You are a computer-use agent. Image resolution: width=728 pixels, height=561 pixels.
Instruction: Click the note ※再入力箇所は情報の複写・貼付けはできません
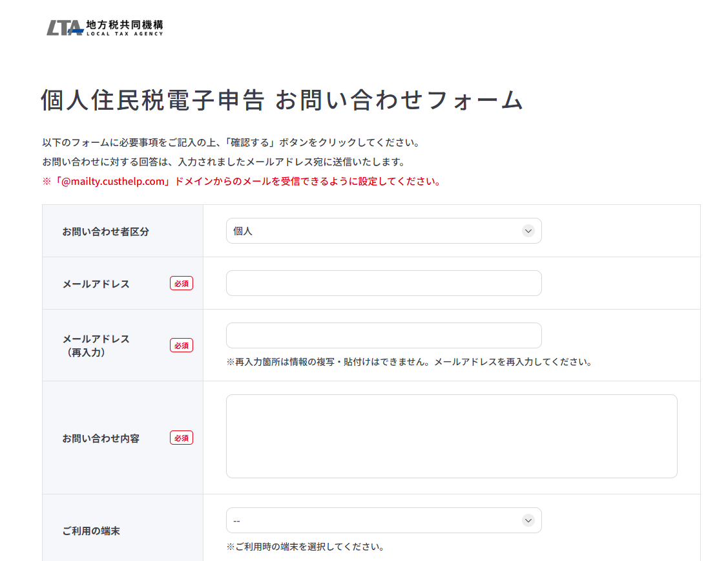(x=409, y=362)
